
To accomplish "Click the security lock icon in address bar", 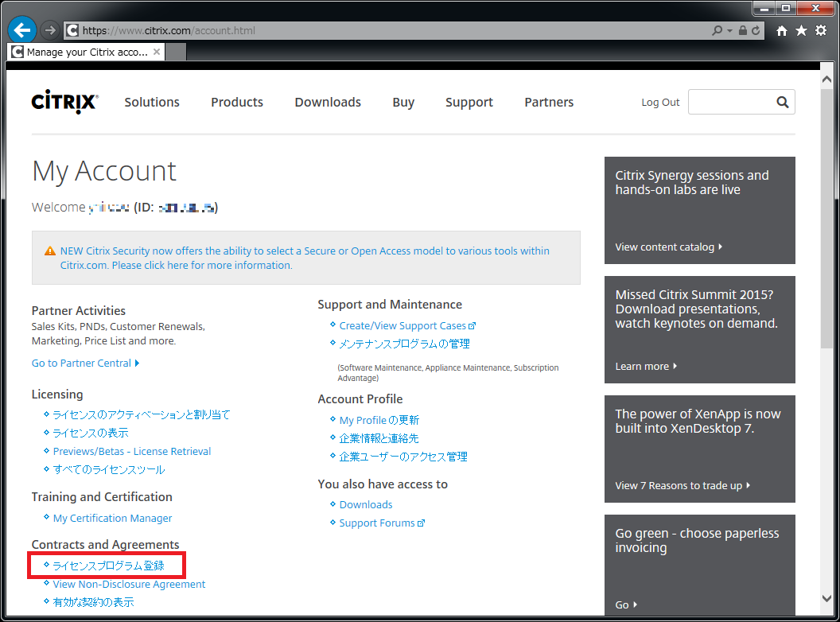I will tap(742, 30).
